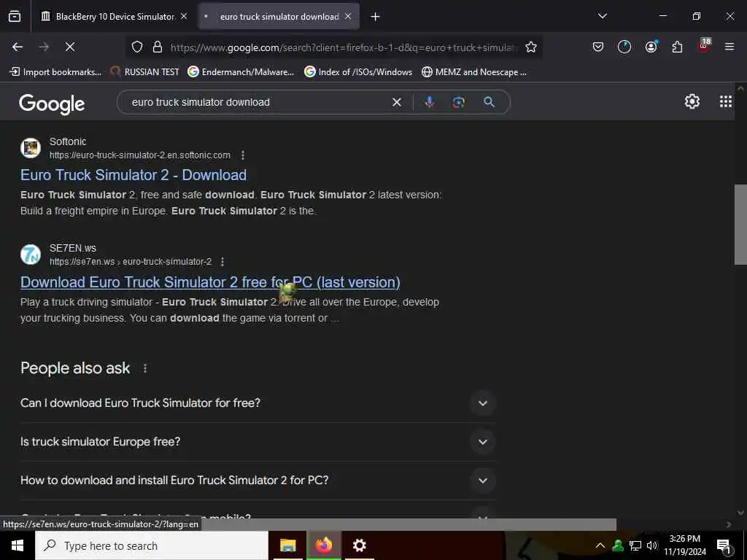The width and height of the screenshot is (747, 560).
Task: Open the circular timer extension icon
Action: pos(624,47)
